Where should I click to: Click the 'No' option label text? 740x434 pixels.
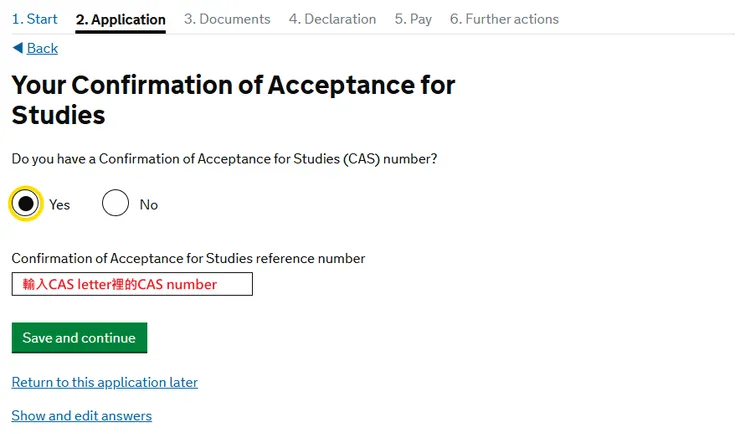point(149,205)
